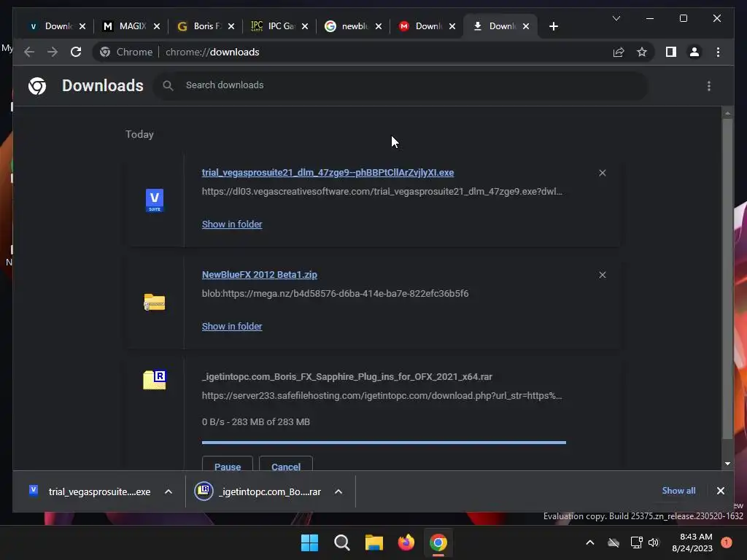Image resolution: width=747 pixels, height=560 pixels.
Task: Open the Chrome profile menu
Action: click(x=694, y=52)
